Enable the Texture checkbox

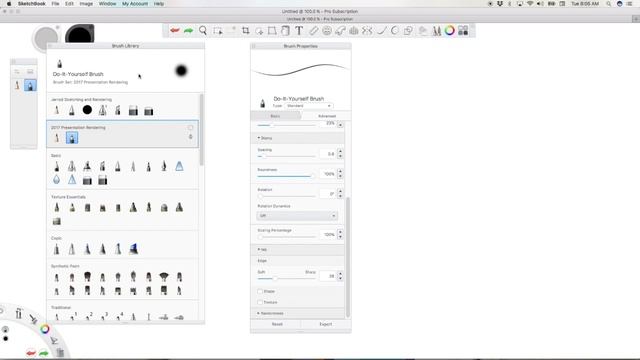pos(260,302)
